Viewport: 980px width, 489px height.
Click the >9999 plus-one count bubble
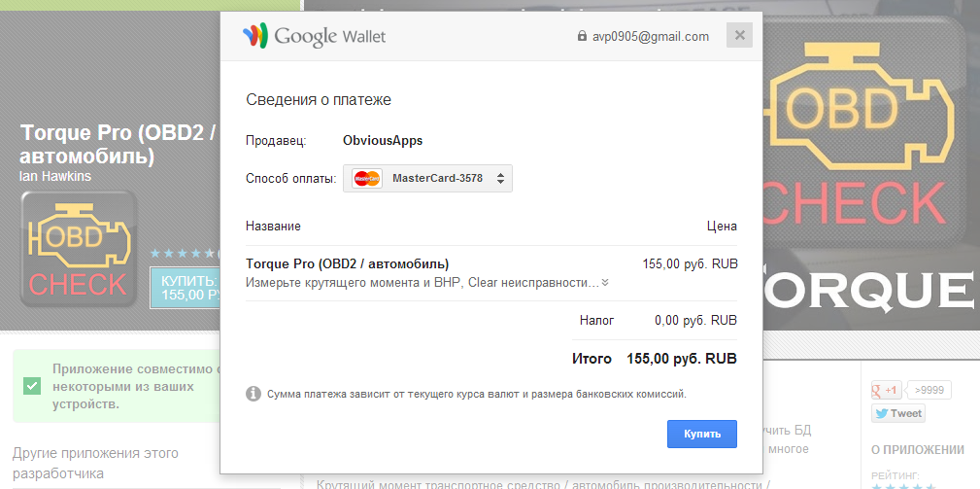point(930,390)
